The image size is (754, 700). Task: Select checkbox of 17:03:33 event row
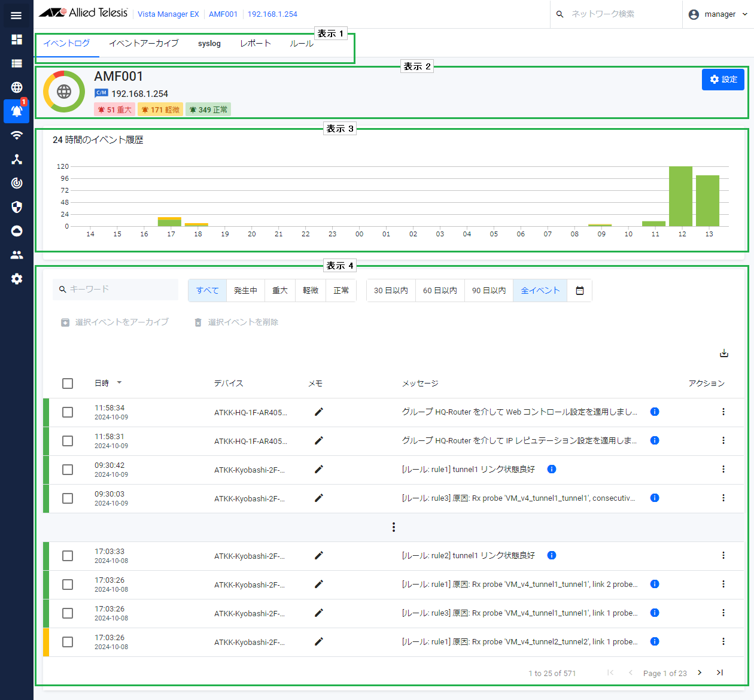[68, 556]
